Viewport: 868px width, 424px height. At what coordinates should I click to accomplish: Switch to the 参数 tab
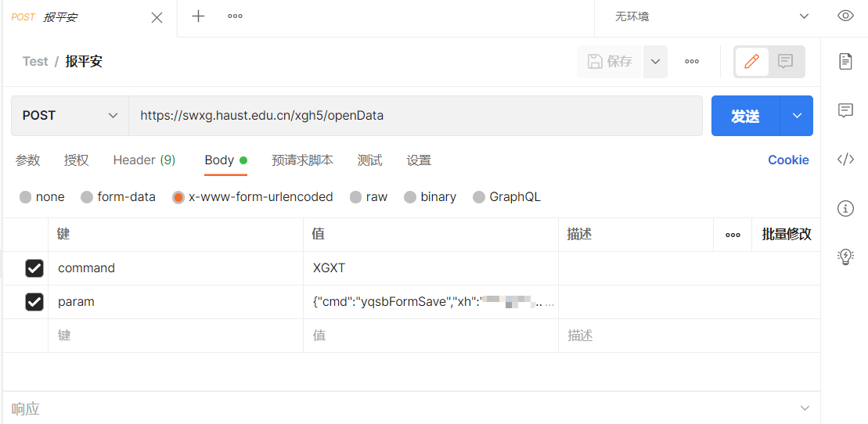pos(27,160)
